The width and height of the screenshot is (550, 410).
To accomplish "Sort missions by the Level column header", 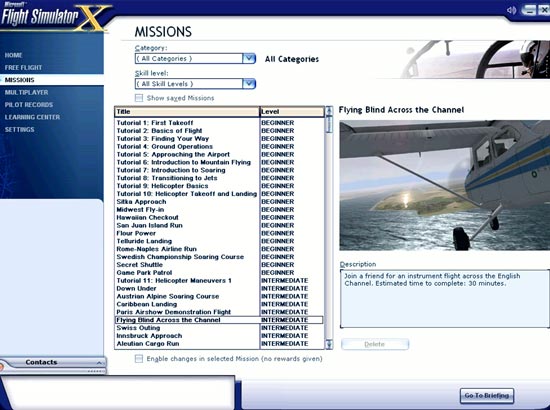I will coord(292,112).
